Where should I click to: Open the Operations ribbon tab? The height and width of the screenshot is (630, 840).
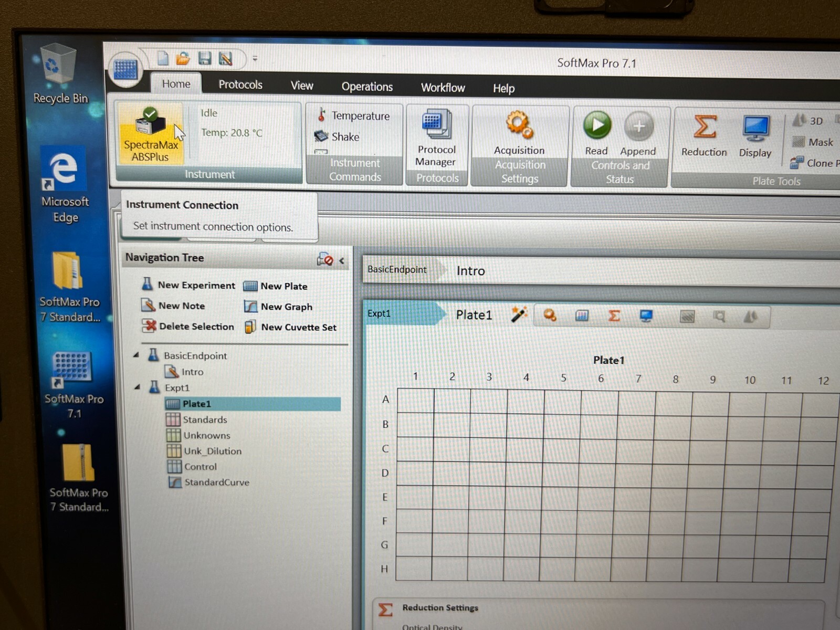coord(367,87)
